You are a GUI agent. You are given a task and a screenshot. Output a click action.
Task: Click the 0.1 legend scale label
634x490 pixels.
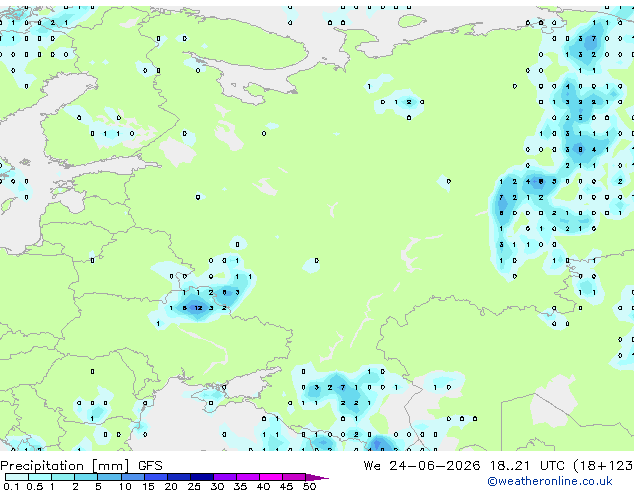pos(11,486)
